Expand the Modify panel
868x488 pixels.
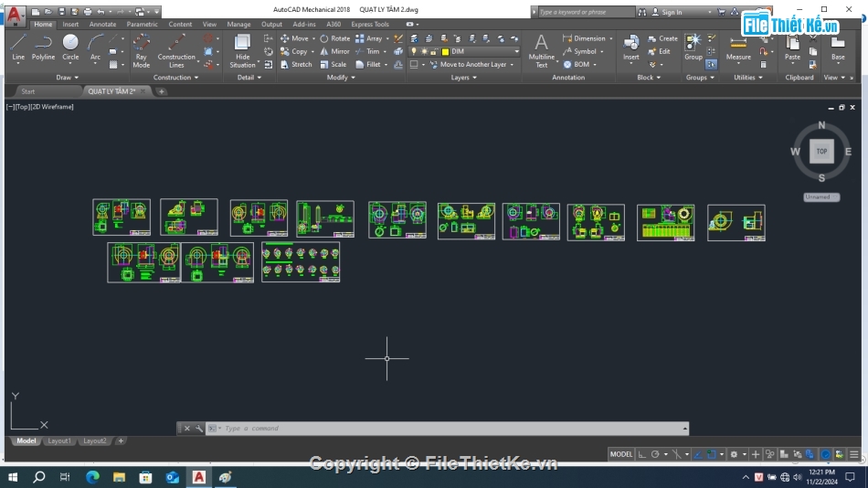(x=341, y=78)
